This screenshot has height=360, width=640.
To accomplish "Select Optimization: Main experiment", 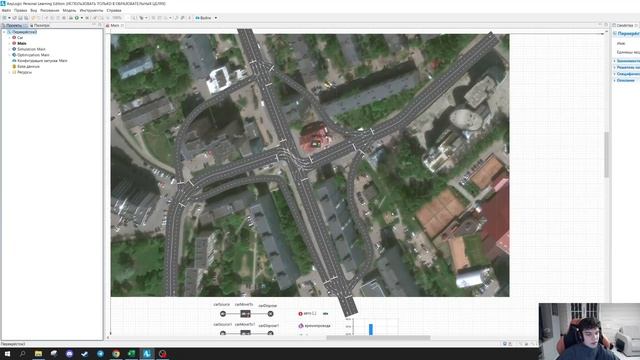I will click(x=33, y=55).
